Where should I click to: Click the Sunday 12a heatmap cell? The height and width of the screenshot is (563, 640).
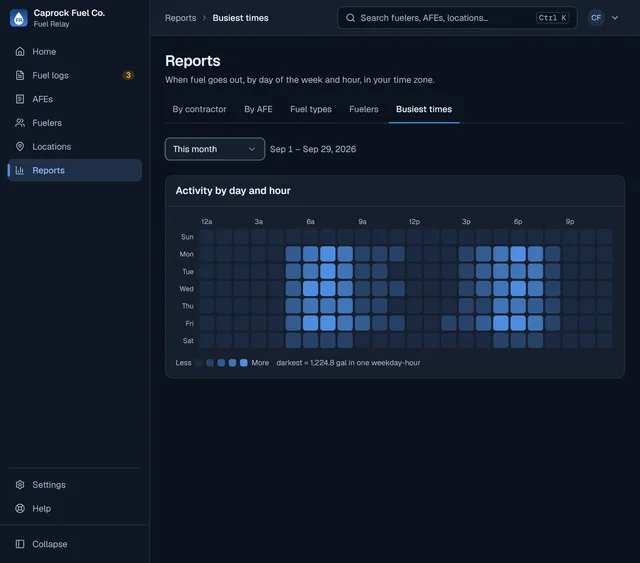point(207,237)
